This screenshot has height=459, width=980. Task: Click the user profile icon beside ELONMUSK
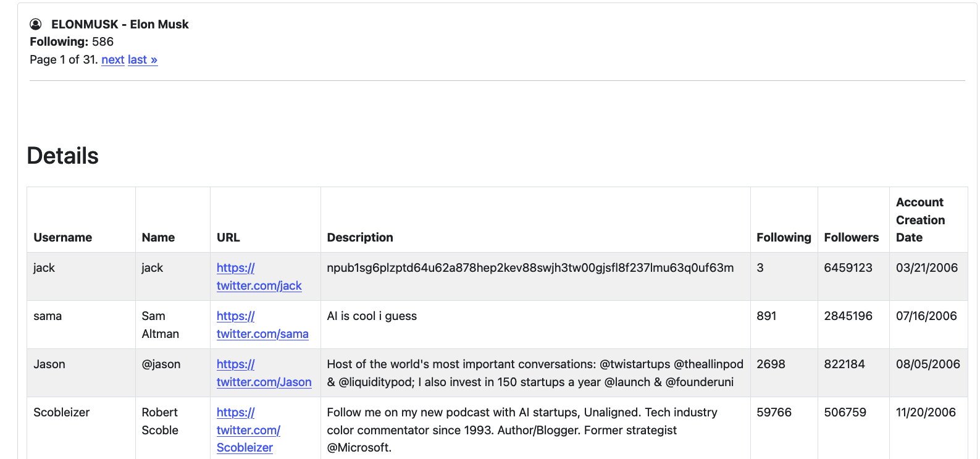(x=36, y=24)
